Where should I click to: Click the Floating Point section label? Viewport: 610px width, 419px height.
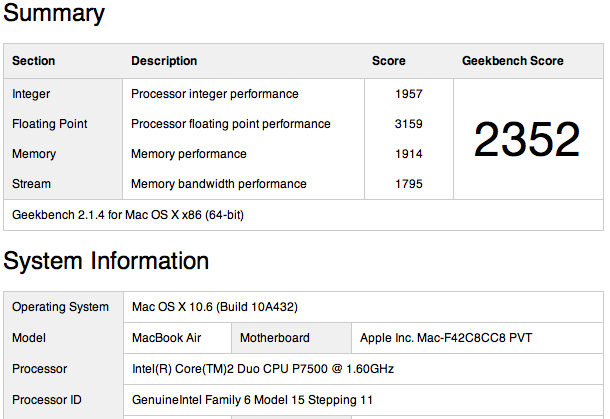click(x=50, y=124)
